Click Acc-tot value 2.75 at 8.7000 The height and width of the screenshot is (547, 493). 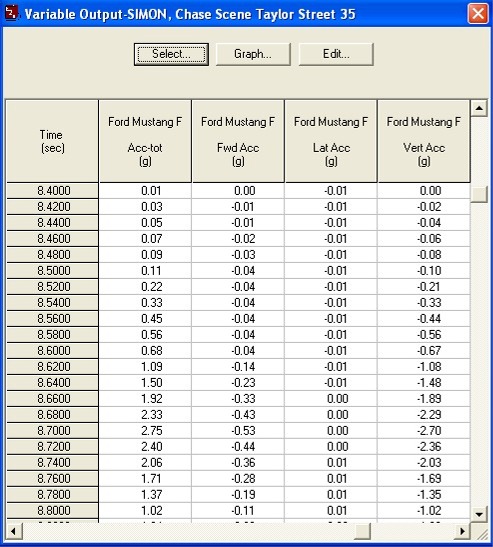click(145, 431)
